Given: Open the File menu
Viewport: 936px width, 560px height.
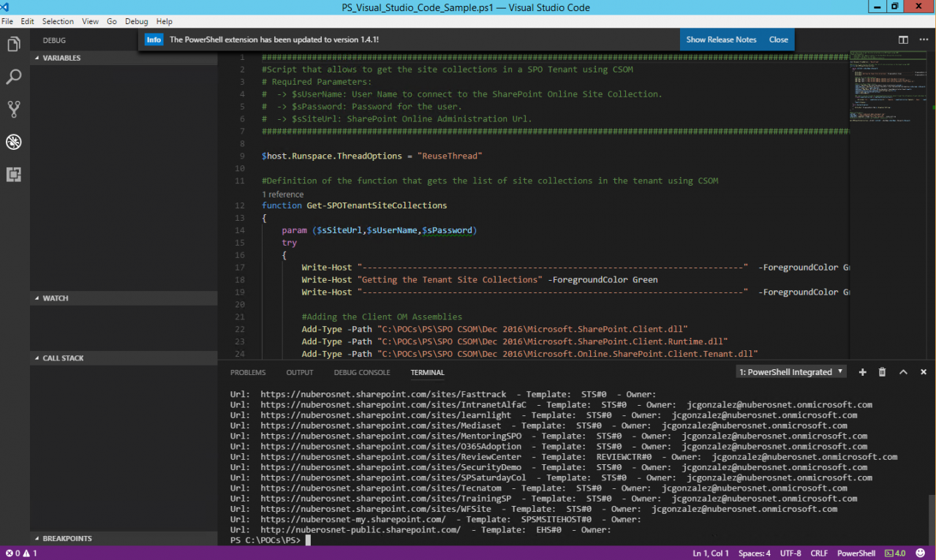Looking at the screenshot, I should (7, 21).
